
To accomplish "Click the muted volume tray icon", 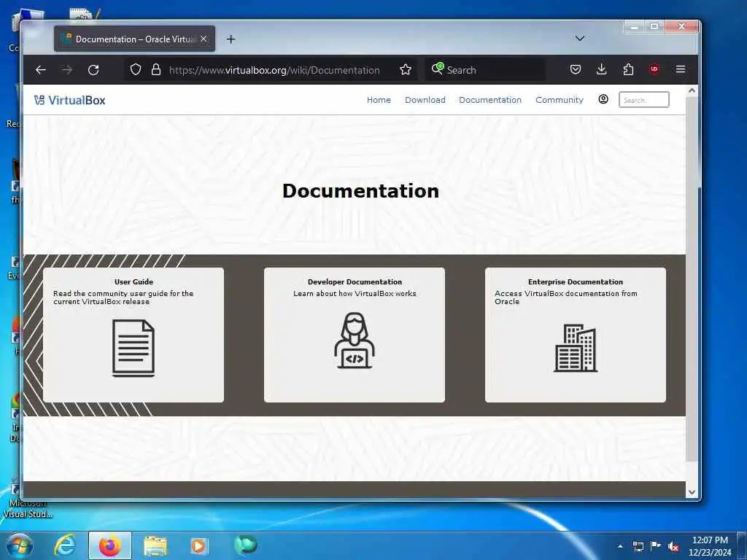I will (673, 546).
